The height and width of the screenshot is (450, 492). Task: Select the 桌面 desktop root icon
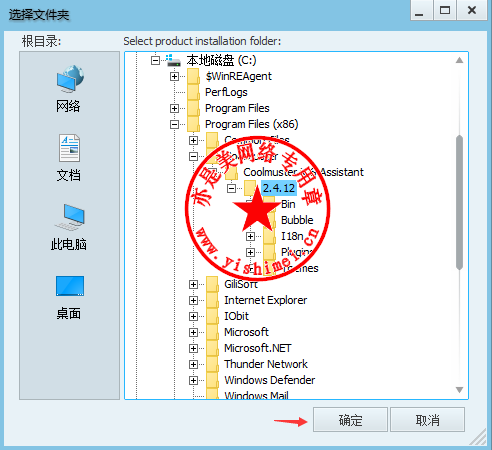coord(70,286)
